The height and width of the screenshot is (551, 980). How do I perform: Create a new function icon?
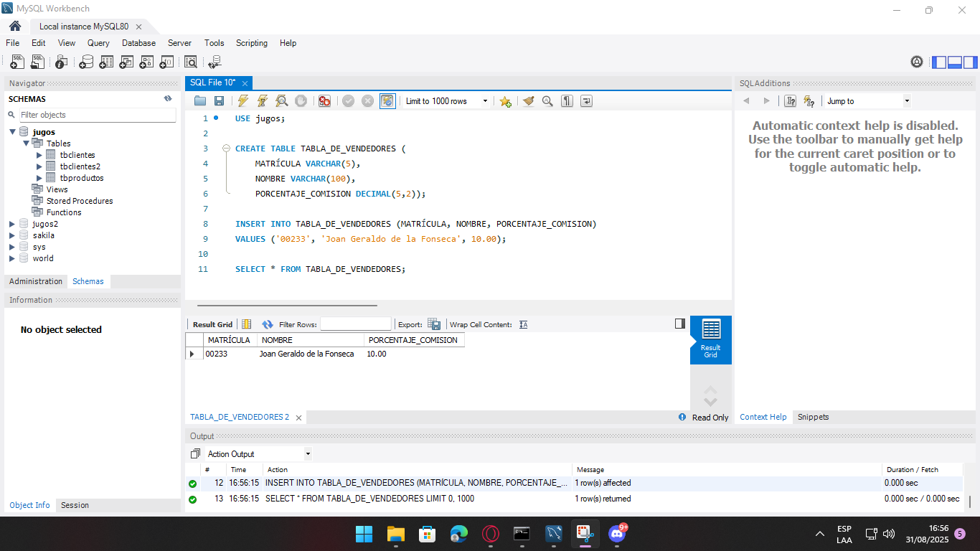click(166, 62)
